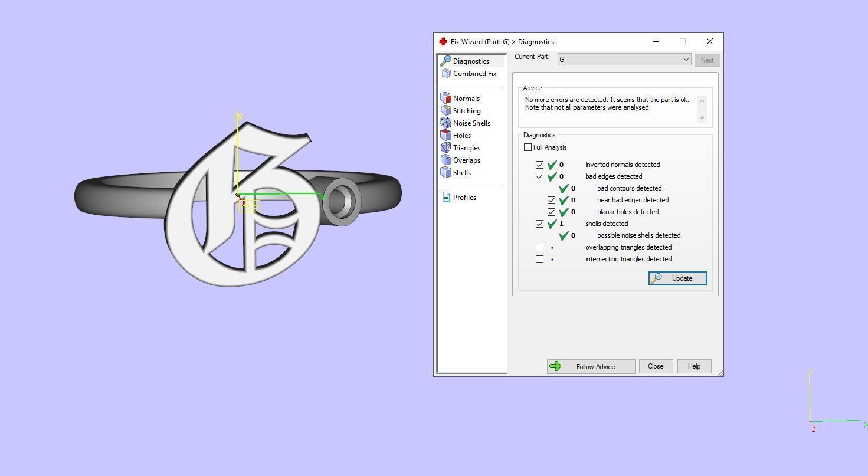Click the Update button

(x=677, y=278)
